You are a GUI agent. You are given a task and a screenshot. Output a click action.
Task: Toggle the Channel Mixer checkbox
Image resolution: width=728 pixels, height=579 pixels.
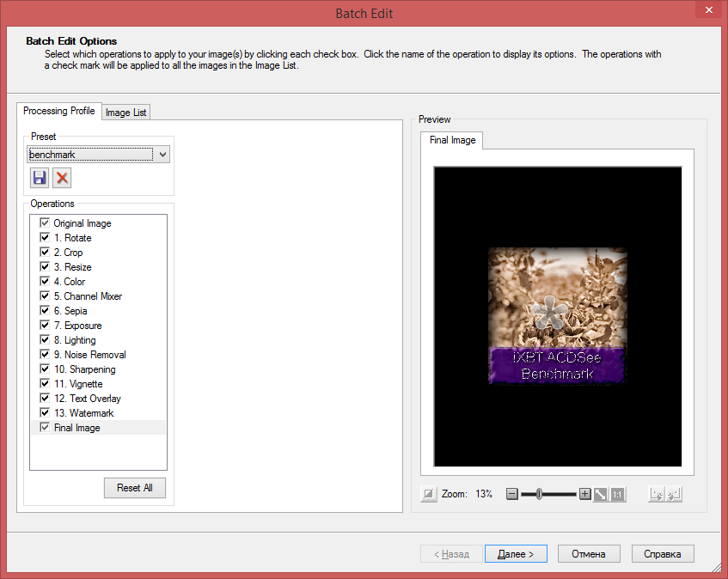[x=45, y=296]
